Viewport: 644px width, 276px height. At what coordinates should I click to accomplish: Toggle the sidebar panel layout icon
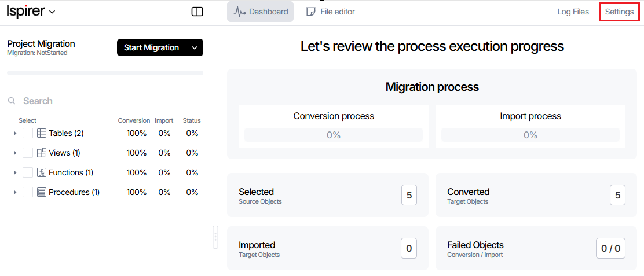coord(197,12)
